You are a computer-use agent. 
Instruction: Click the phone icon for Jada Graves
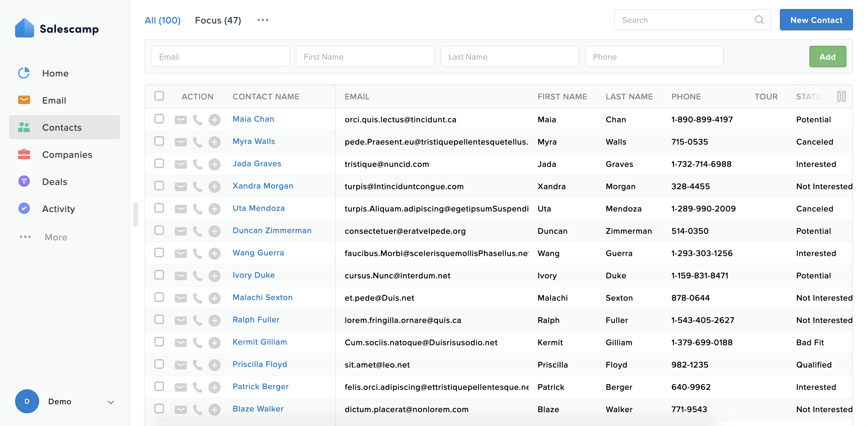coord(197,164)
